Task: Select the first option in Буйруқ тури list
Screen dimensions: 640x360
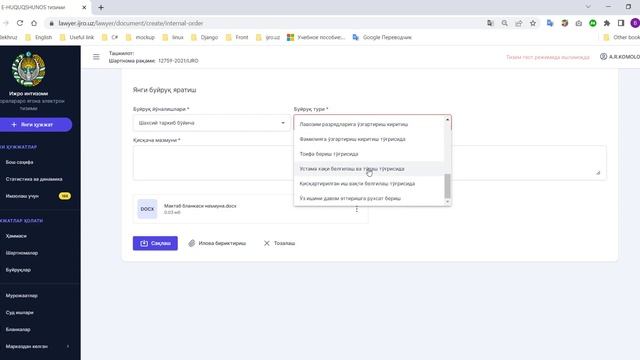Action: 369,124
